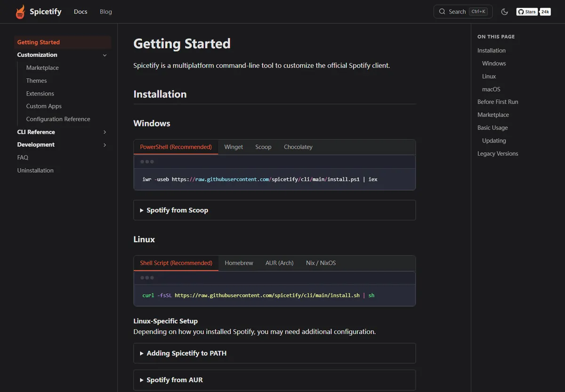Expand Adding Spicetify to PATH details
The height and width of the screenshot is (392, 565).
pyautogui.click(x=274, y=353)
